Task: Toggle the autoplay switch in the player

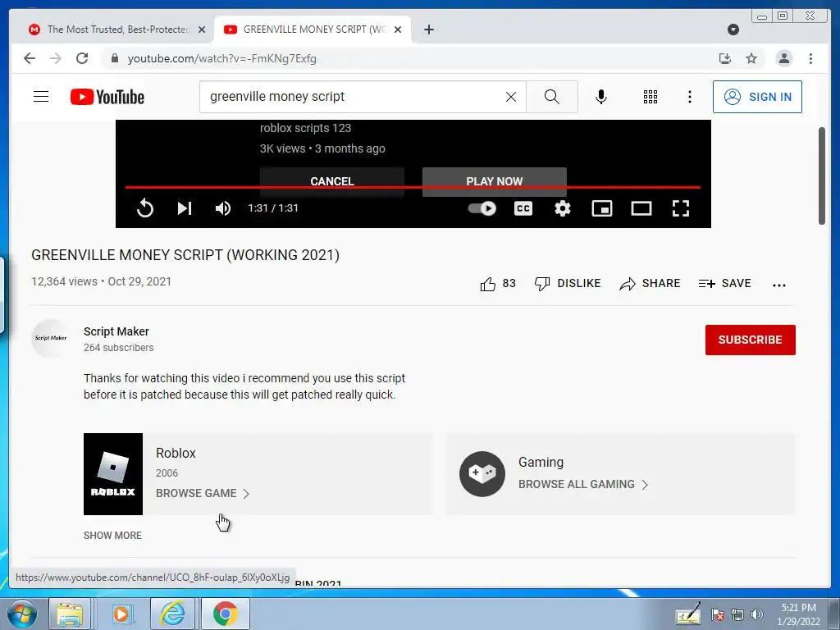Action: click(x=482, y=208)
